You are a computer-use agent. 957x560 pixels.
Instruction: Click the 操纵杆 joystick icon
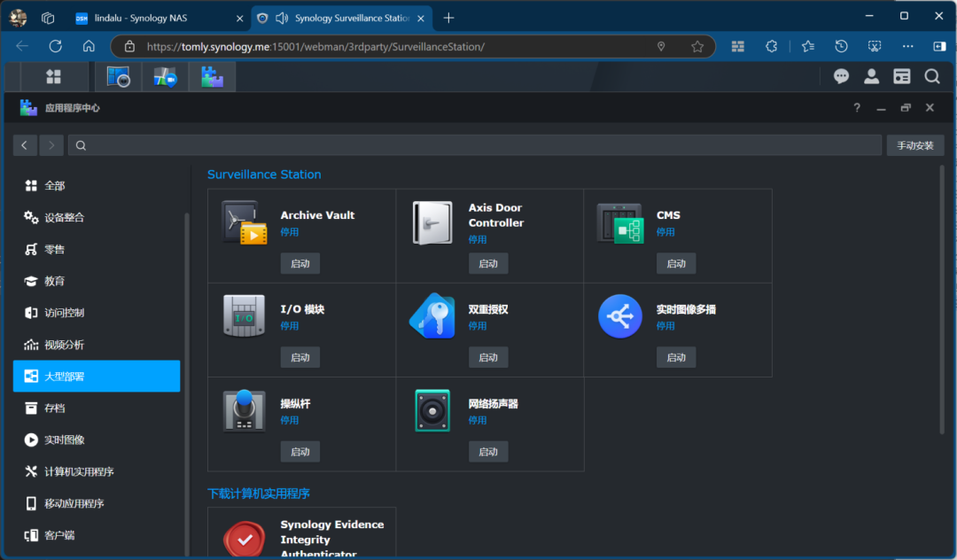pyautogui.click(x=245, y=410)
